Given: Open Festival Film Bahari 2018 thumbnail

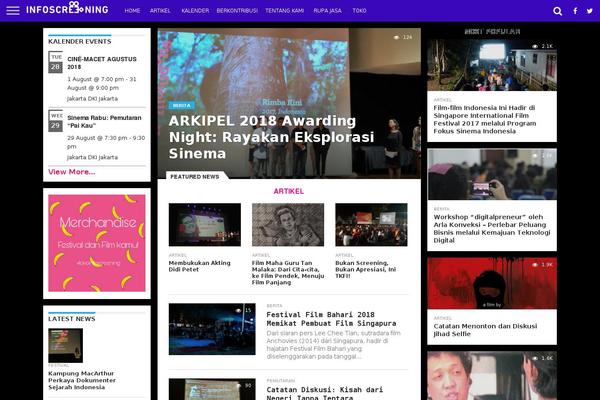Looking at the screenshot, I should (x=212, y=329).
